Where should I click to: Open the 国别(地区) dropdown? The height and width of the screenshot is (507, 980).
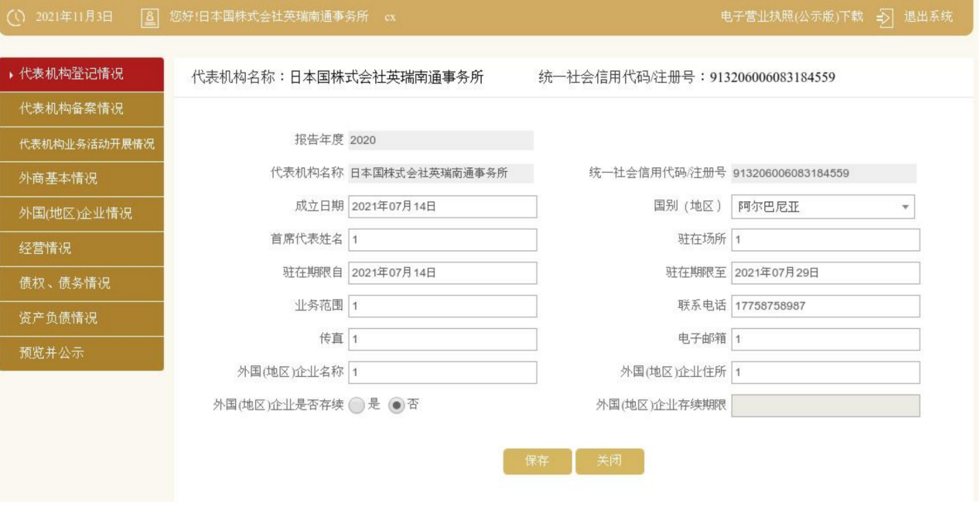tap(823, 207)
